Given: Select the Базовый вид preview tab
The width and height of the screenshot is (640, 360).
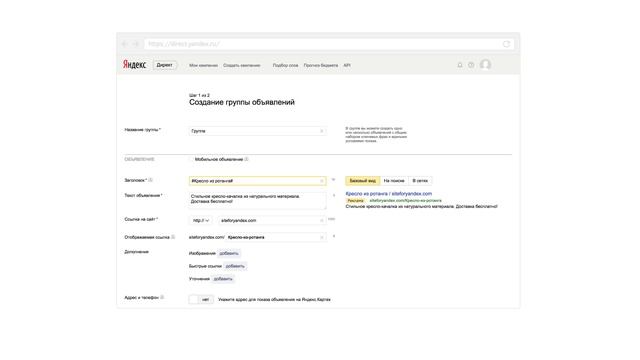Looking at the screenshot, I should click(362, 180).
